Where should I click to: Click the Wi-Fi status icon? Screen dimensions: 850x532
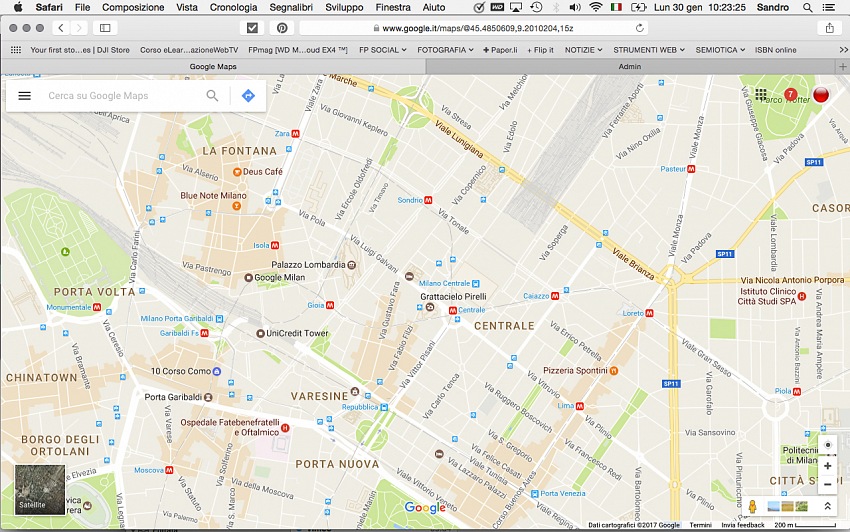point(596,8)
